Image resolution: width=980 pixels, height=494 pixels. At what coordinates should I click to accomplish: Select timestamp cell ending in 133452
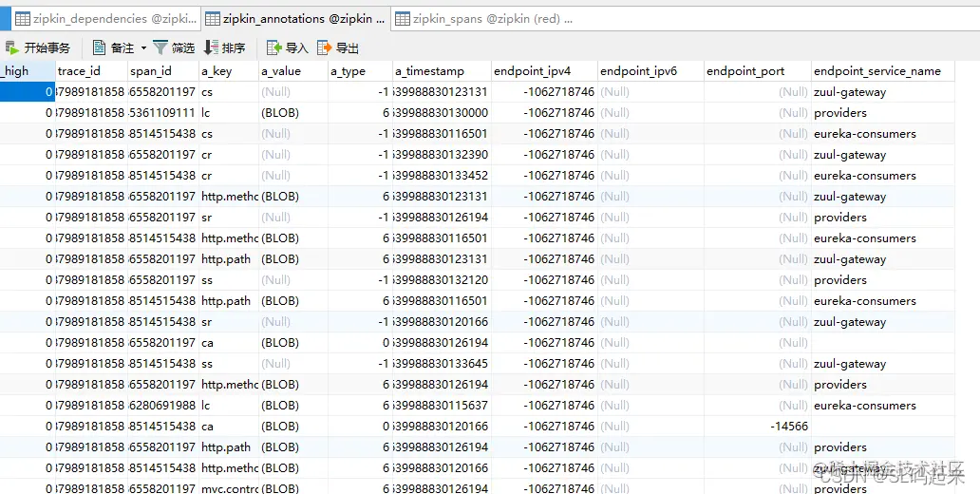point(442,175)
